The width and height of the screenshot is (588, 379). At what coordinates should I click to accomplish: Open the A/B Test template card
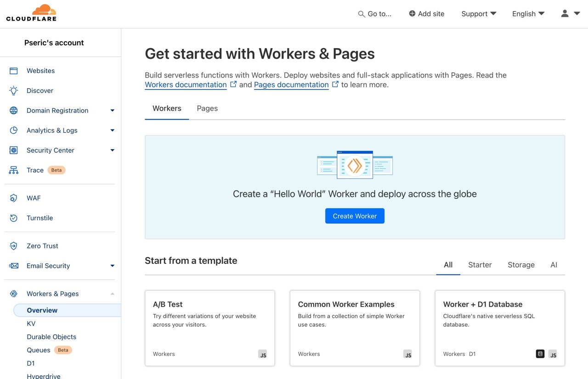pos(210,328)
